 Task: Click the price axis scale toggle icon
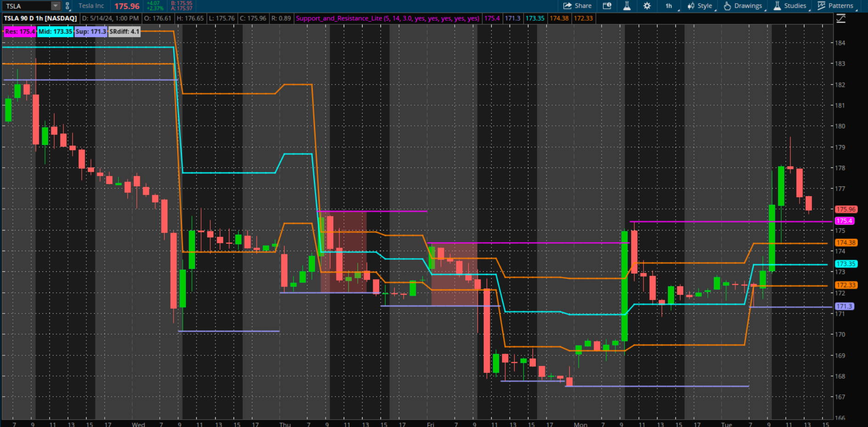tap(841, 18)
